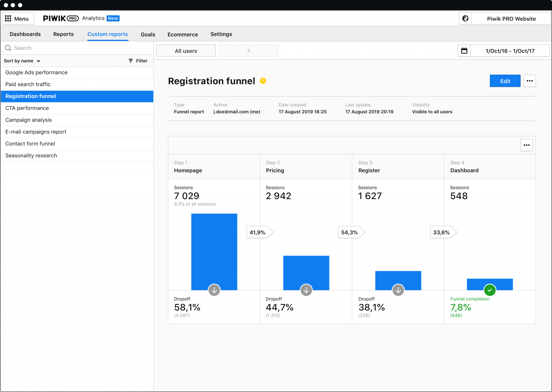Screen dimensions: 552x392
Task: Open the chart options three-dot menu
Action: point(526,145)
